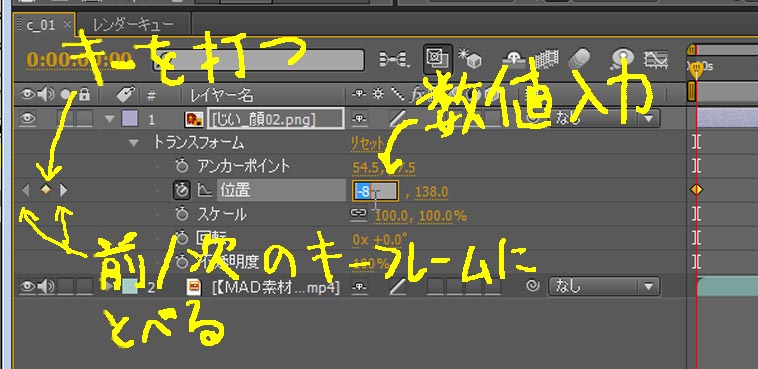Toggle shy switch for layer 1
Viewport: 758px width, 369px height.
(x=359, y=118)
